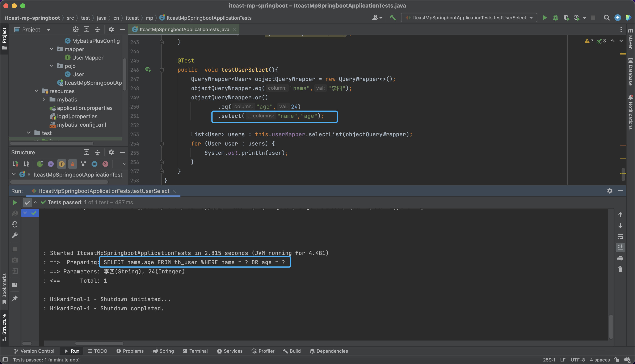The height and width of the screenshot is (364, 635).
Task: Toggle Scroll to End button in console
Action: [620, 247]
